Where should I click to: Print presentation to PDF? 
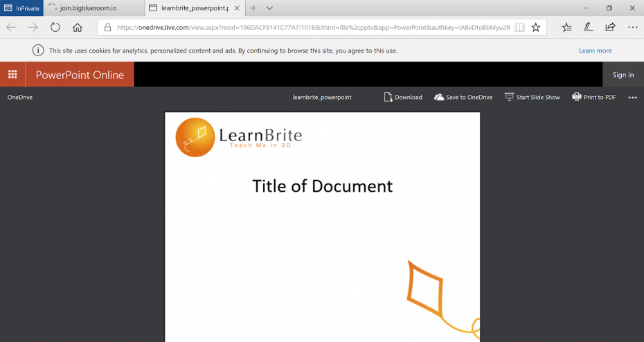(594, 98)
